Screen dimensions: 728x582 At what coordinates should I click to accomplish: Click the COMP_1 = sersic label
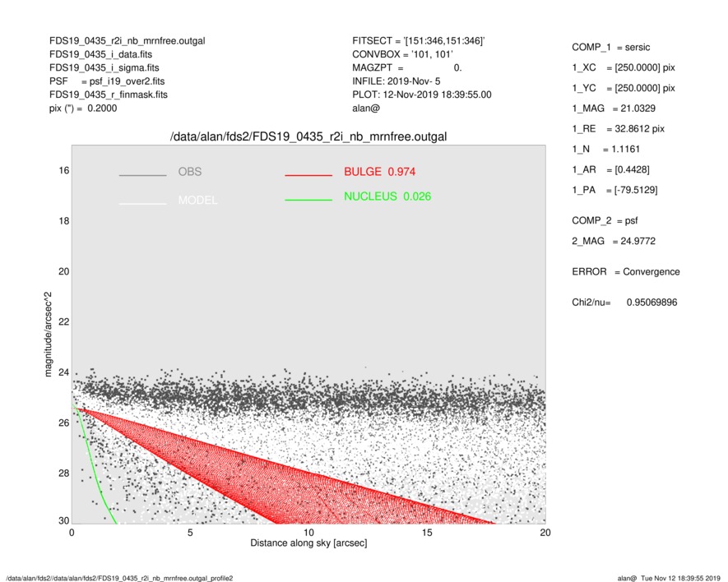point(612,47)
